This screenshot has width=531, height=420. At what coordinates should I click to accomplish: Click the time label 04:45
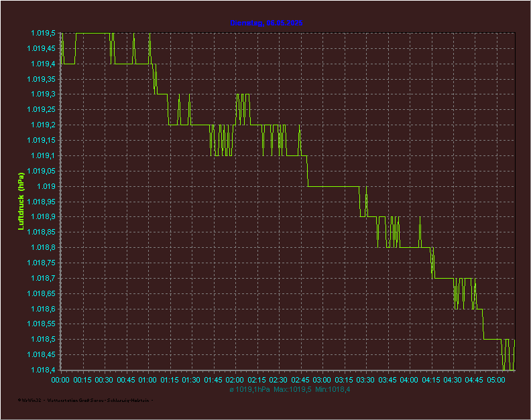(474, 380)
